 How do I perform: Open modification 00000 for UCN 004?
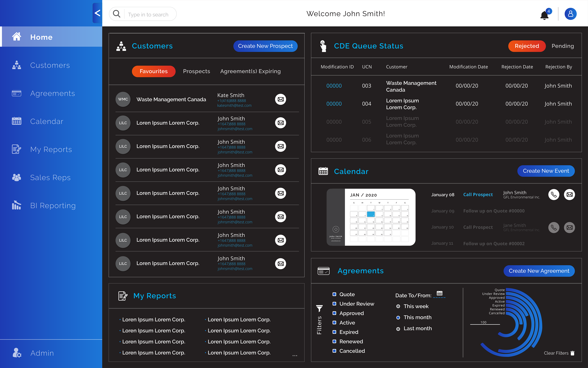pyautogui.click(x=334, y=104)
